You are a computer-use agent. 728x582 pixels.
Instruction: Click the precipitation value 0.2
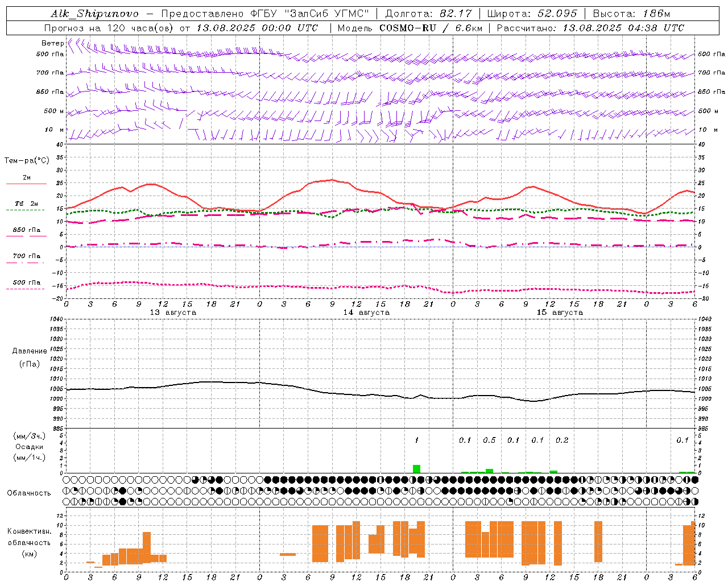[x=562, y=440]
